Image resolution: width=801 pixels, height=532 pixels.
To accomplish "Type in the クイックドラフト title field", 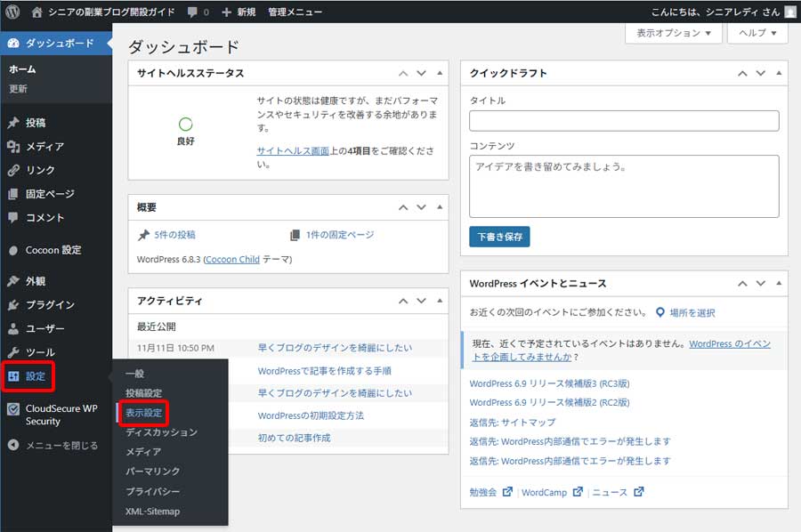I will point(623,121).
